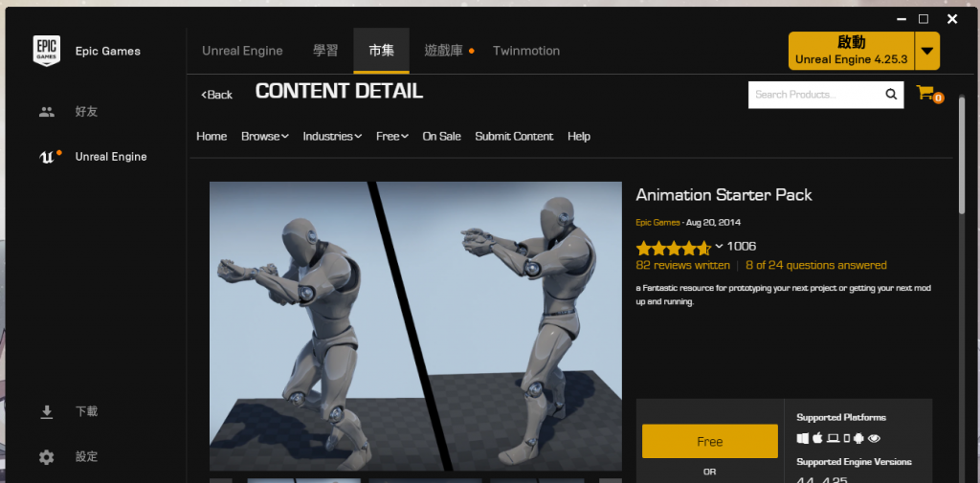
Task: Expand the rating breakdown chevron beside 1006
Action: click(719, 246)
